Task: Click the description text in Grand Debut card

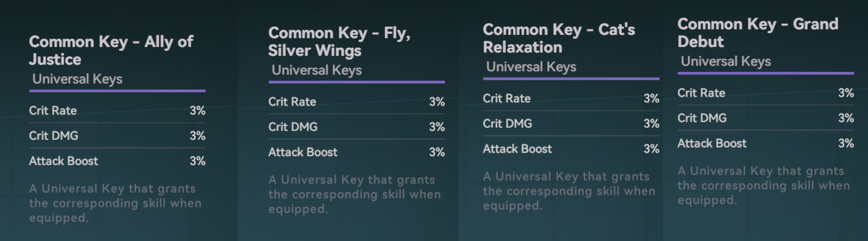Action: (x=764, y=186)
